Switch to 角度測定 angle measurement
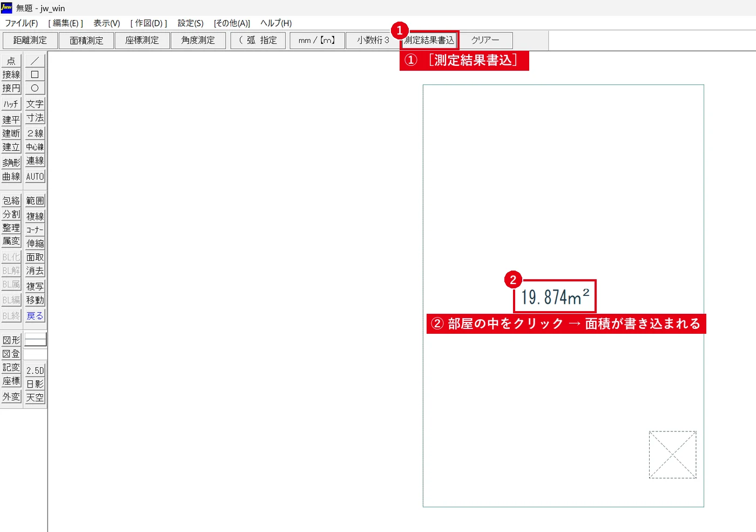 coord(198,41)
